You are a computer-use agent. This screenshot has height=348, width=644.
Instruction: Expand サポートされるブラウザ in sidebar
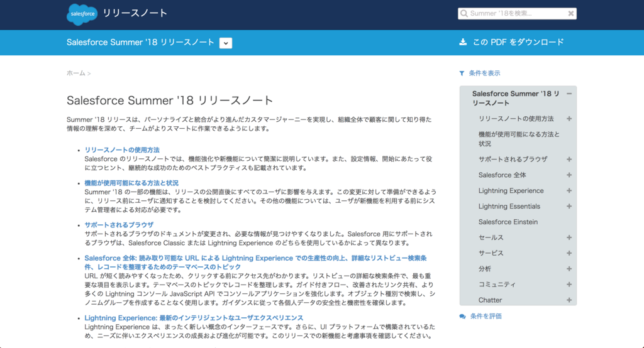pos(569,159)
